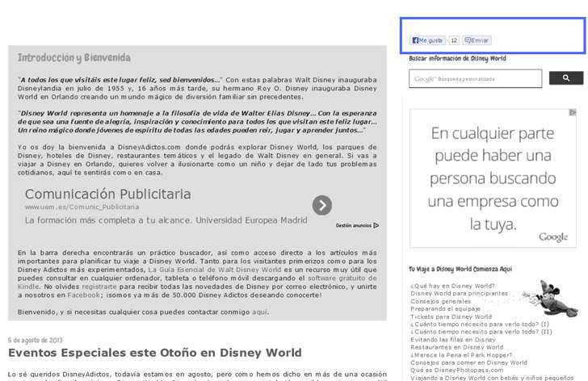Click the 'registrarte' link
Viewport: 588px width, 381px height.
click(x=99, y=287)
